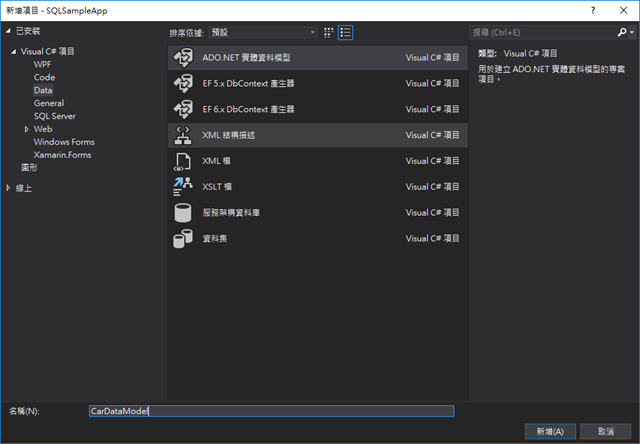Switch to small icons grid view
Image resolution: width=640 pixels, height=444 pixels.
[328, 33]
